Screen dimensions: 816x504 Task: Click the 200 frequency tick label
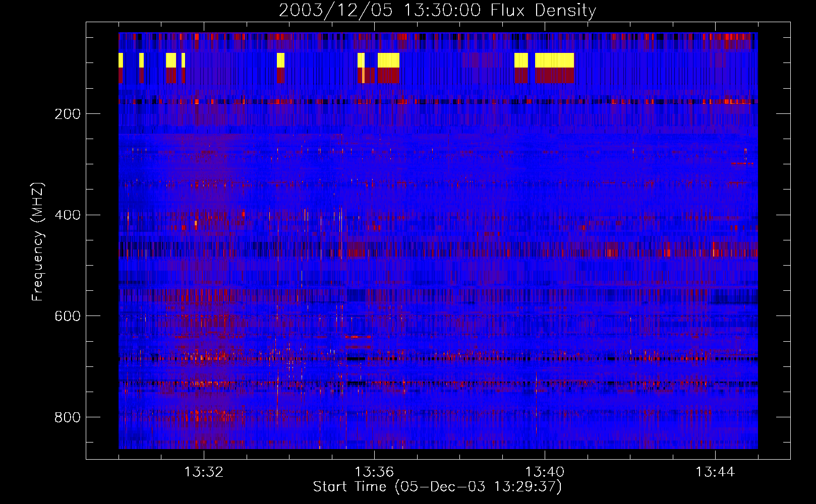[68, 114]
